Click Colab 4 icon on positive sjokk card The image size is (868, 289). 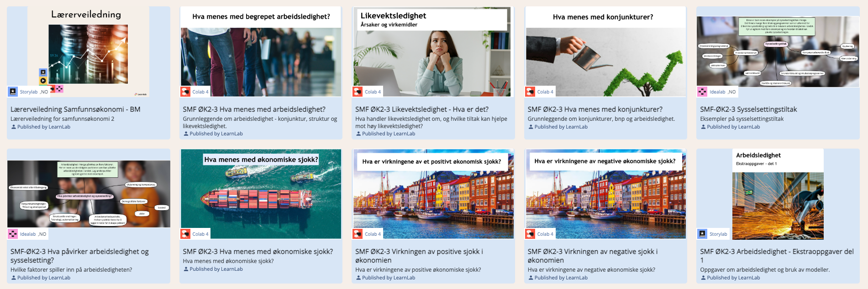point(358,234)
